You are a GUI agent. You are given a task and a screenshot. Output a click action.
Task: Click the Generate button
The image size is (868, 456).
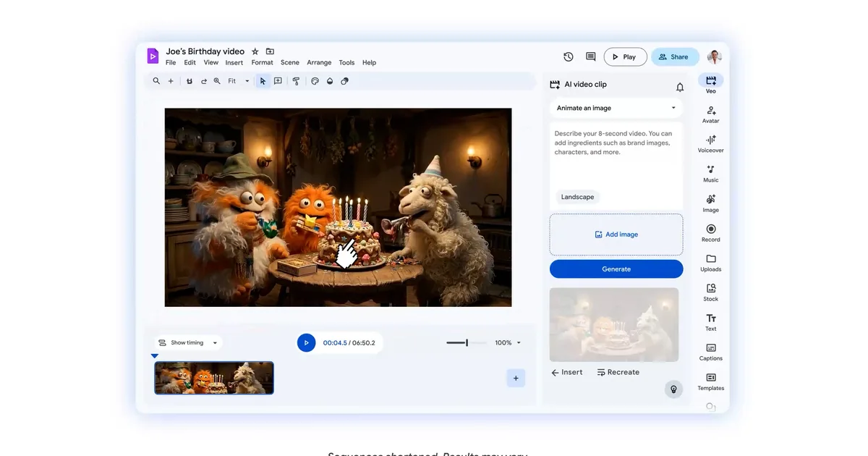point(616,269)
